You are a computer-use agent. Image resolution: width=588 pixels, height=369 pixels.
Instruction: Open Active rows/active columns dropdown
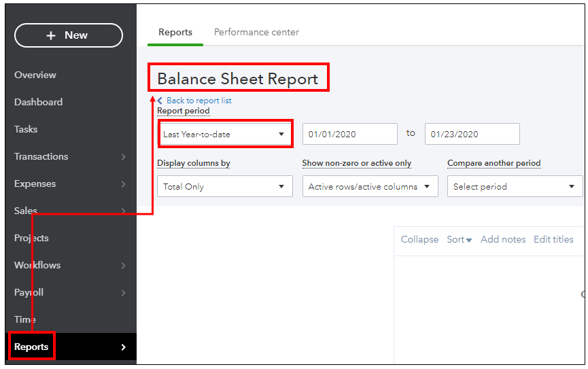pos(370,186)
